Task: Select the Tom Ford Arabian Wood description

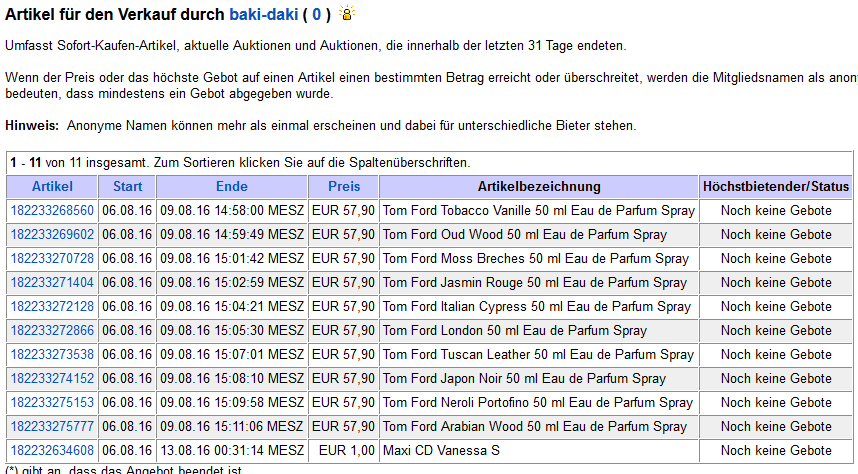Action: (x=535, y=427)
